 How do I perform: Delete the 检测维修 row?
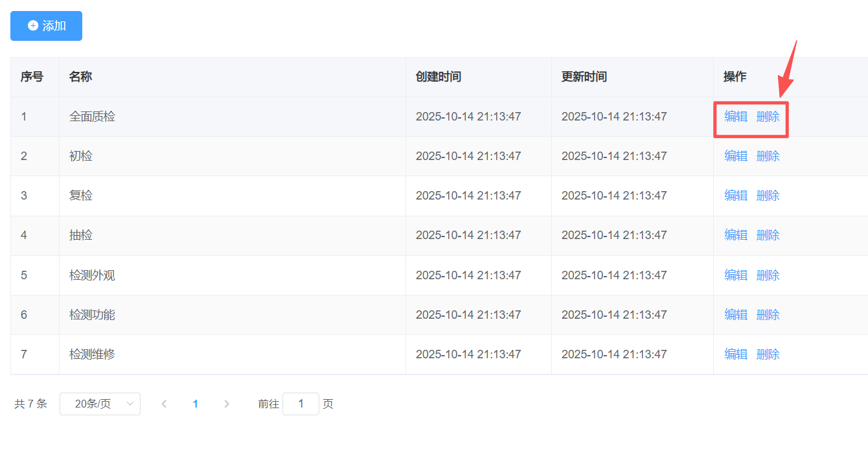pos(768,354)
